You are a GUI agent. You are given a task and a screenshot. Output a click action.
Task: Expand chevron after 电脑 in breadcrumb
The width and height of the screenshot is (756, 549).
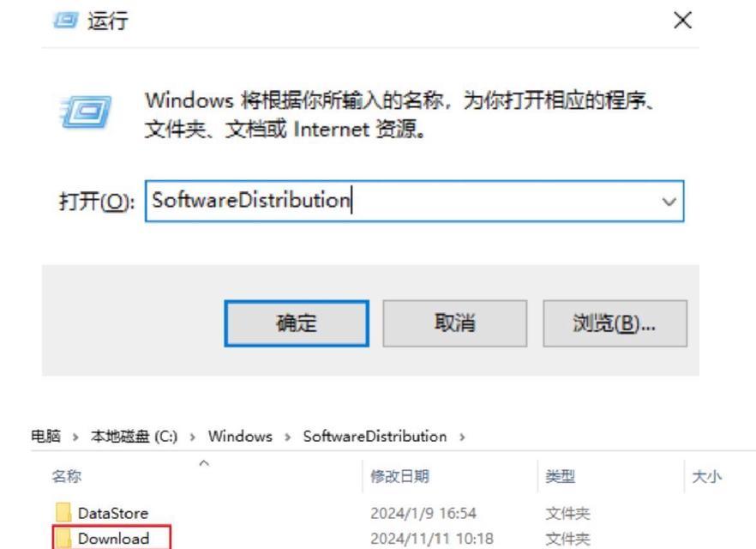coord(75,437)
